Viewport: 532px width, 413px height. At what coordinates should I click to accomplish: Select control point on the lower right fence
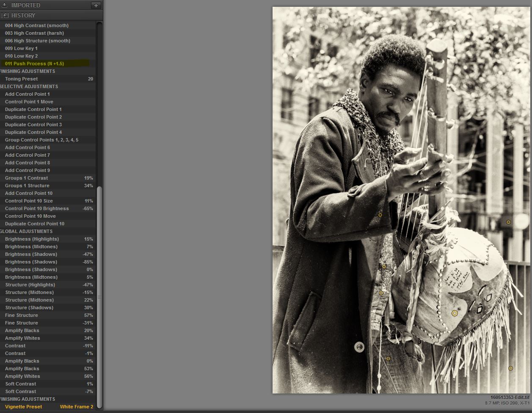[510, 369]
